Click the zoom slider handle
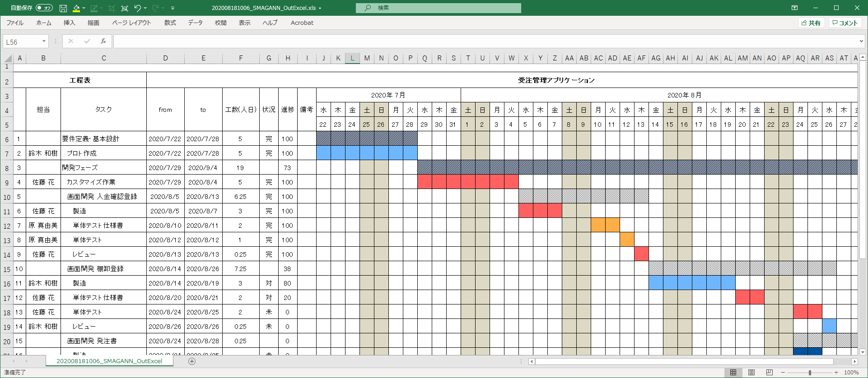Screen dimensions: 868x378 (810, 373)
